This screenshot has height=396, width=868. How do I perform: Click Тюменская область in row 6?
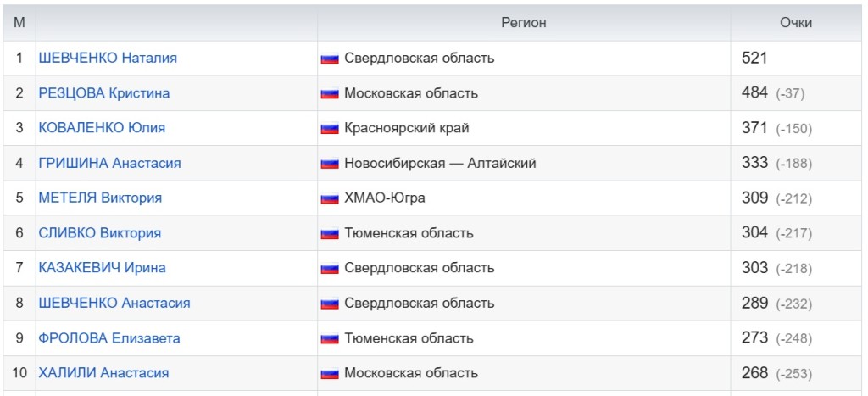click(x=409, y=233)
